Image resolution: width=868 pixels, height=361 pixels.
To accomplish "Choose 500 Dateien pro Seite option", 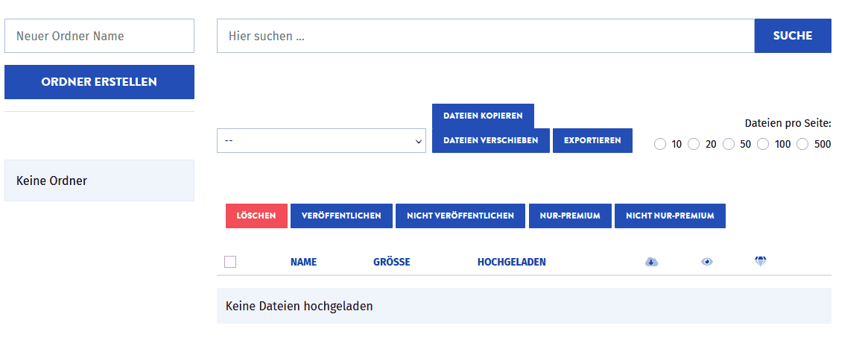I will (x=802, y=144).
